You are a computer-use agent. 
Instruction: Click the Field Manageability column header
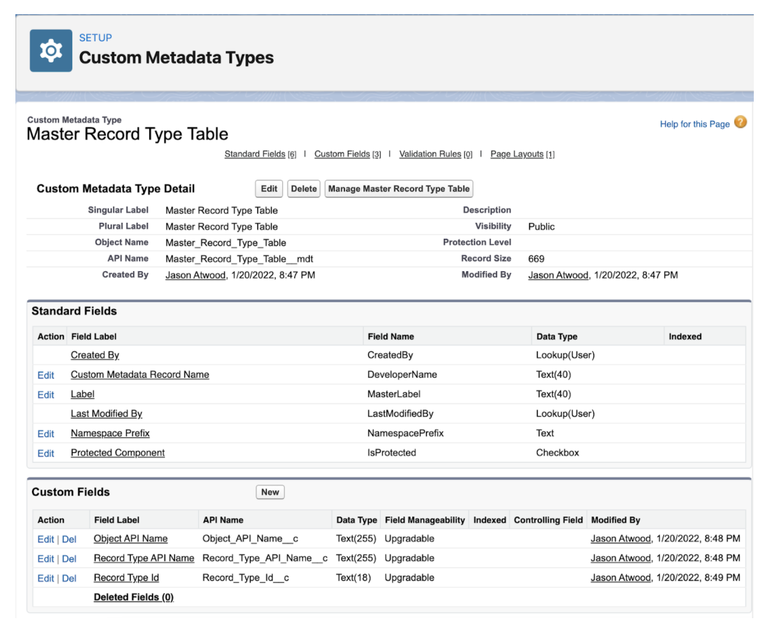425,520
